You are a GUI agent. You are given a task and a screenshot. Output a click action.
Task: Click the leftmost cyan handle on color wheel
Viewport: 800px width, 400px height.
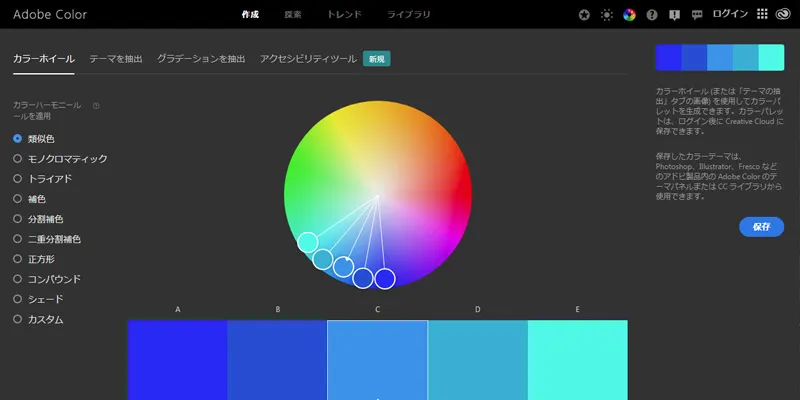[x=308, y=242]
